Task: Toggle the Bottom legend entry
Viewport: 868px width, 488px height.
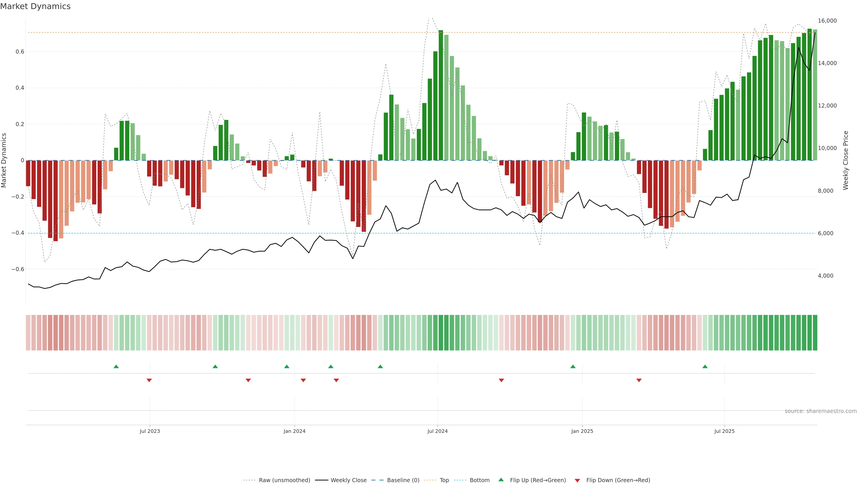Action: [479, 480]
